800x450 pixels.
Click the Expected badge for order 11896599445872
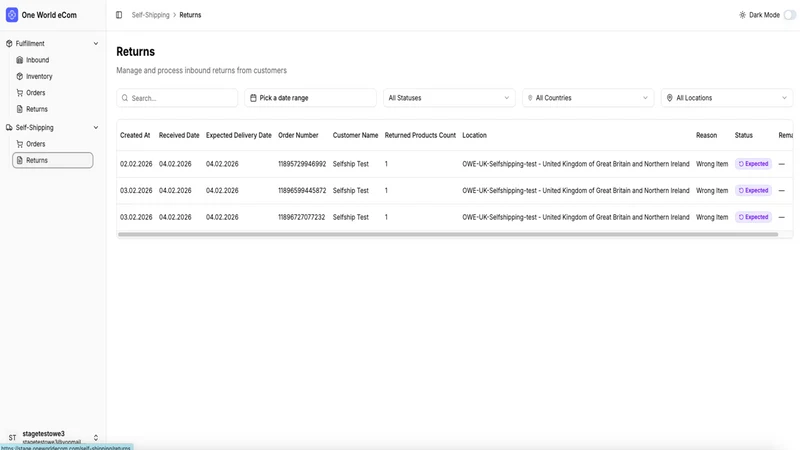click(x=753, y=190)
